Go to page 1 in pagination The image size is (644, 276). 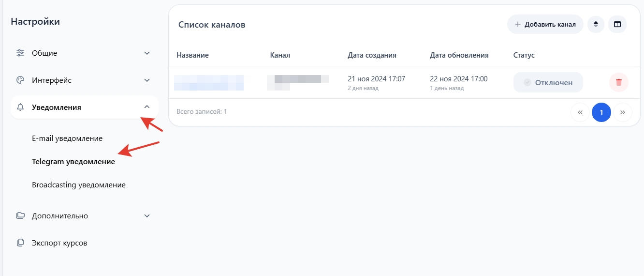(601, 112)
